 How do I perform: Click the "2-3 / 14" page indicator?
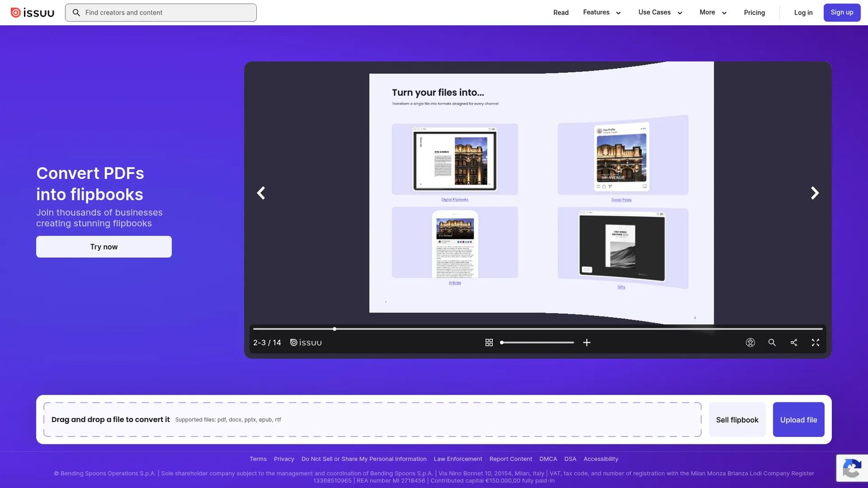(267, 342)
